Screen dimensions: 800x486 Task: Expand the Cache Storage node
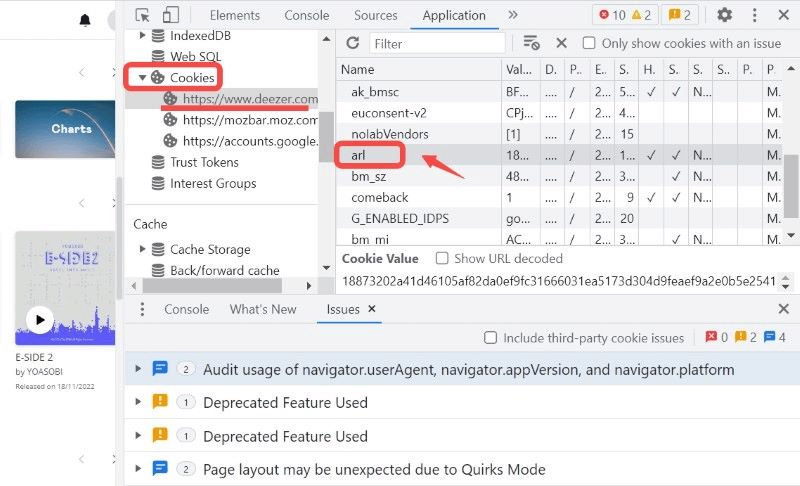click(142, 249)
